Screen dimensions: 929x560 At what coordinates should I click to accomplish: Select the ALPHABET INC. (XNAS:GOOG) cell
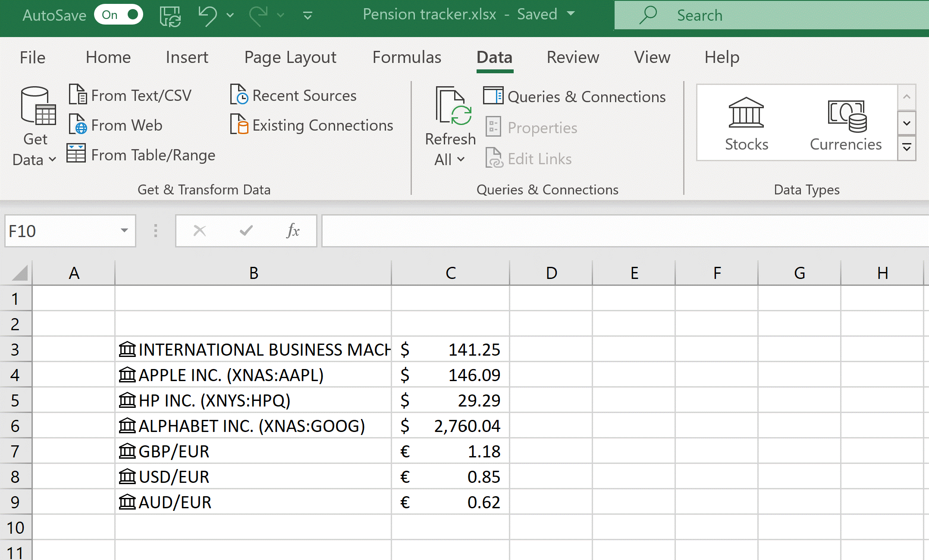pyautogui.click(x=254, y=425)
